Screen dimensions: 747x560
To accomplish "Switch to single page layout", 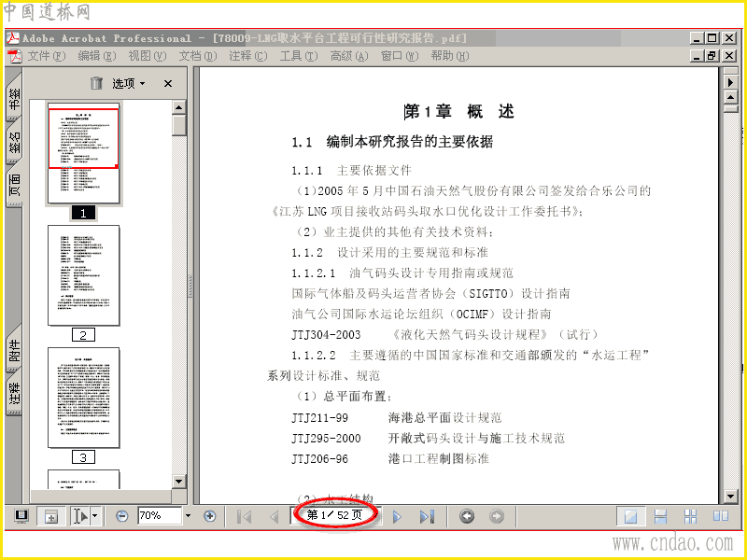I will click(630, 517).
